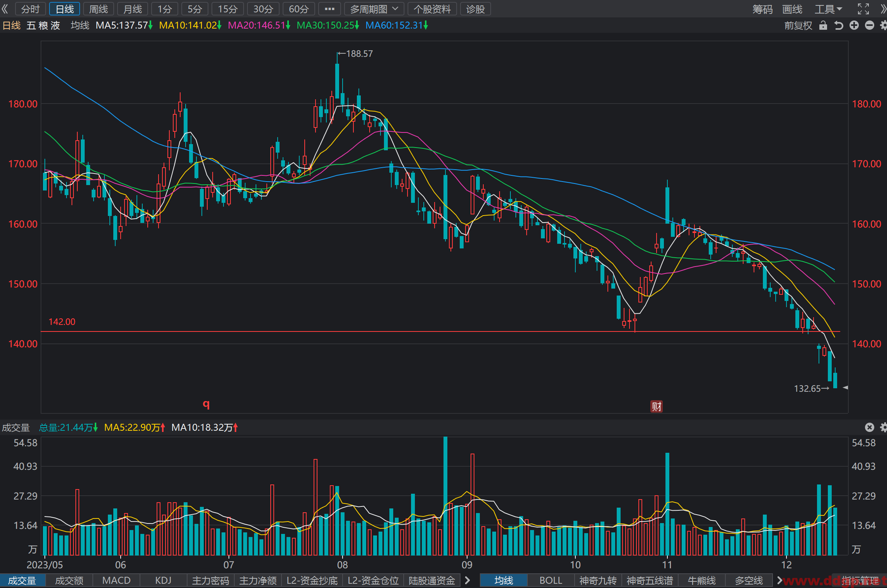Viewport: 887px width, 588px height.
Task: Toggle the 前复权 price adjustment mode
Action: 798,25
